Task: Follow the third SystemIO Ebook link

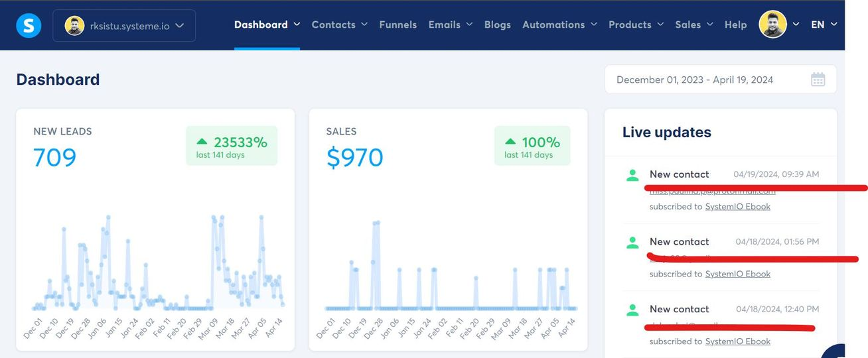Action: (x=737, y=341)
